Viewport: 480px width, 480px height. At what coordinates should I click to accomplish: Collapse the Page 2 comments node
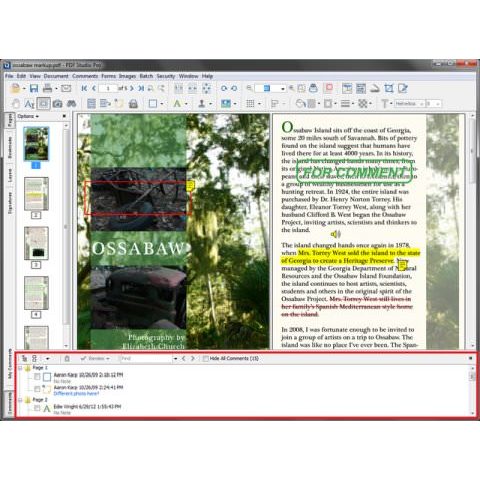pos(20,399)
